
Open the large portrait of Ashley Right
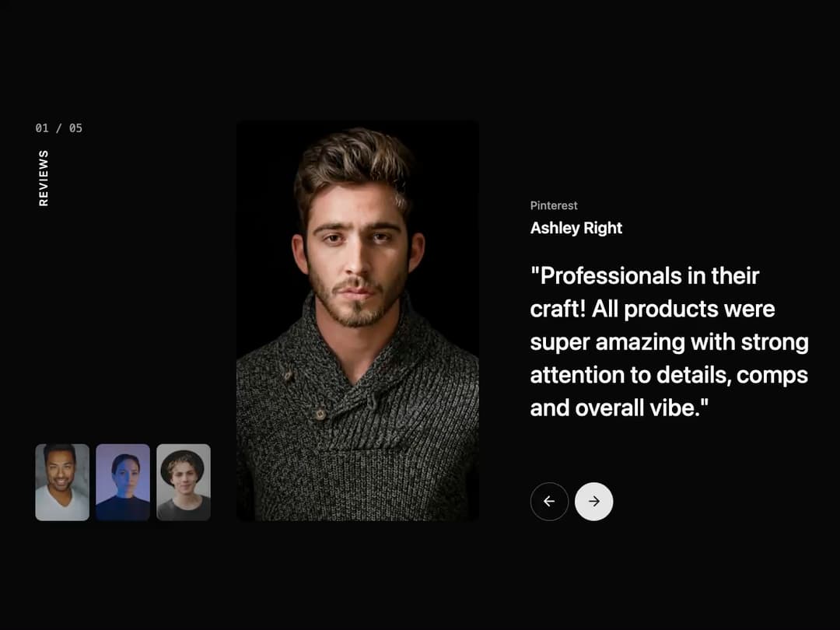[357, 321]
